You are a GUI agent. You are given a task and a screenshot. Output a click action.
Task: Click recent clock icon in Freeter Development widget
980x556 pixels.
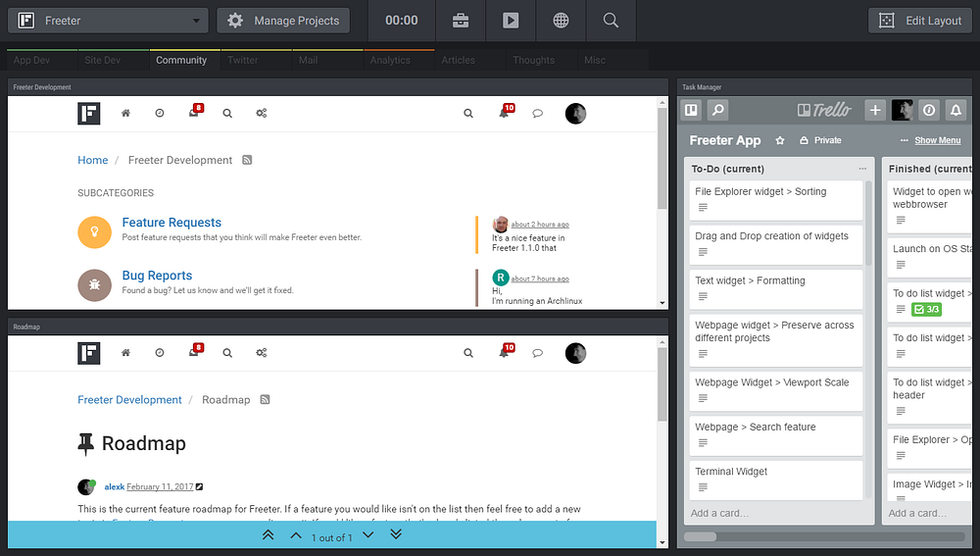(x=160, y=113)
